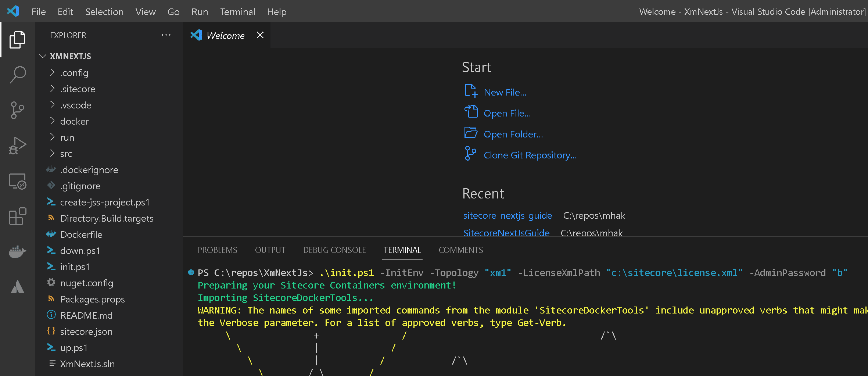Open the Help menu
Screen dimensions: 868x376
(277, 12)
